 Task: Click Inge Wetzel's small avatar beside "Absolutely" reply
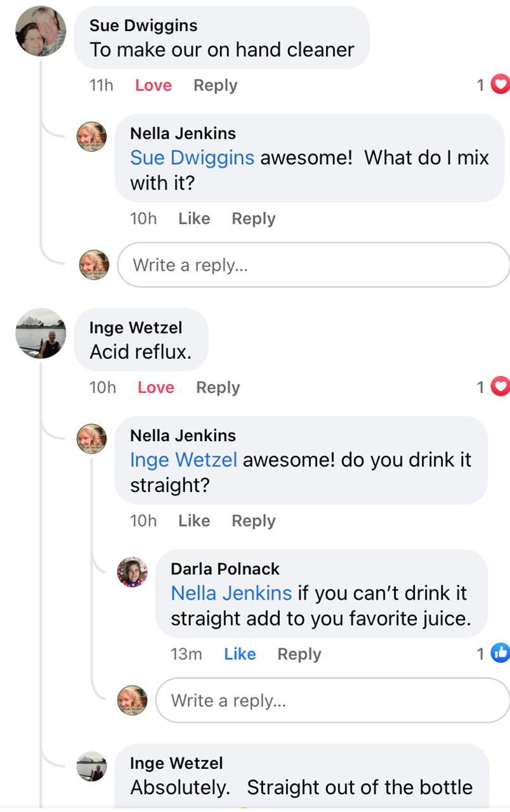click(x=92, y=767)
